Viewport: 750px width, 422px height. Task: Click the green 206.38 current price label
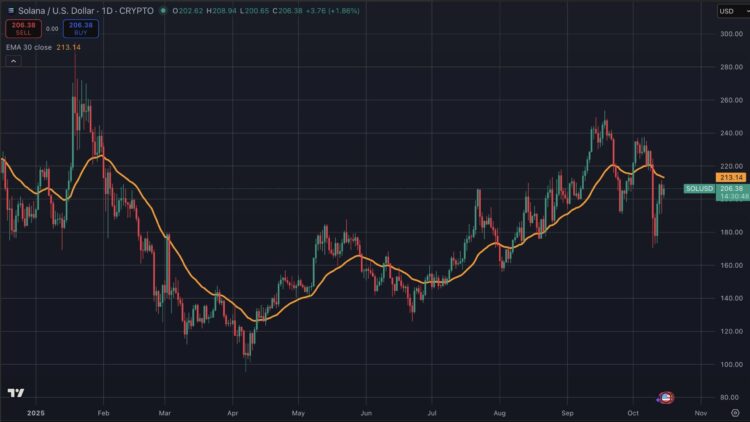732,188
